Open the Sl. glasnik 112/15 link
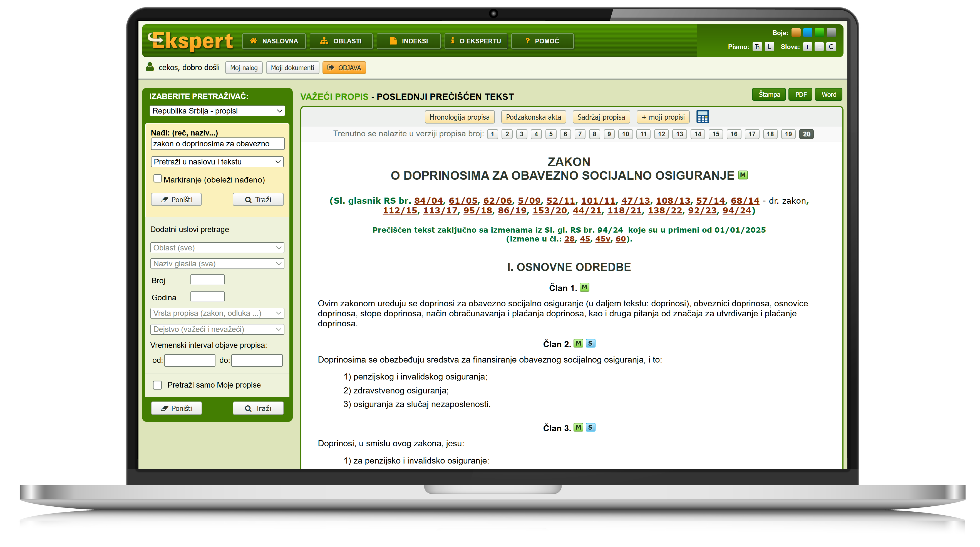The height and width of the screenshot is (547, 980). [x=400, y=211]
